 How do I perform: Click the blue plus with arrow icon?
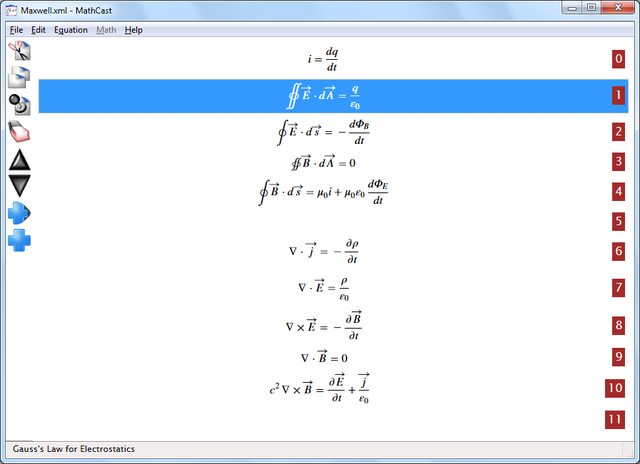pos(19,213)
